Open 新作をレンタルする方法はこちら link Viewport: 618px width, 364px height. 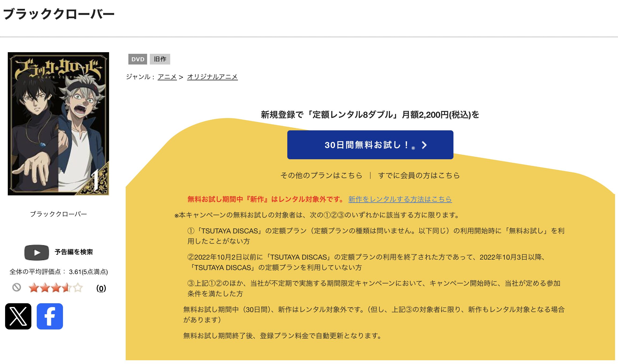400,199
